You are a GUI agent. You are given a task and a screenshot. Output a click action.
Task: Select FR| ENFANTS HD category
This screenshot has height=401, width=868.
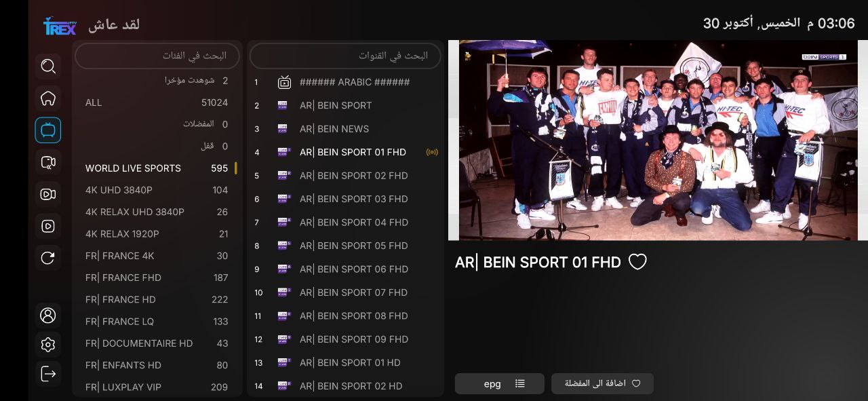(157, 365)
